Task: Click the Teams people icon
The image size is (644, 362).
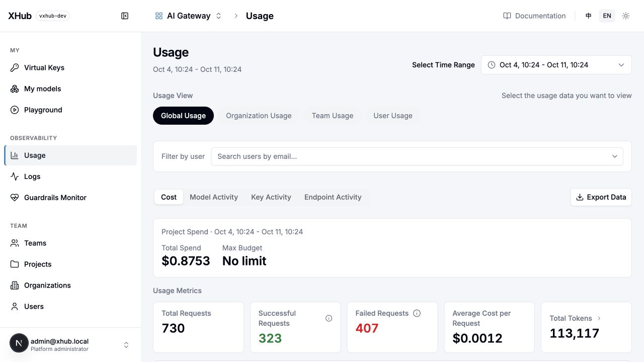Action: pyautogui.click(x=15, y=243)
